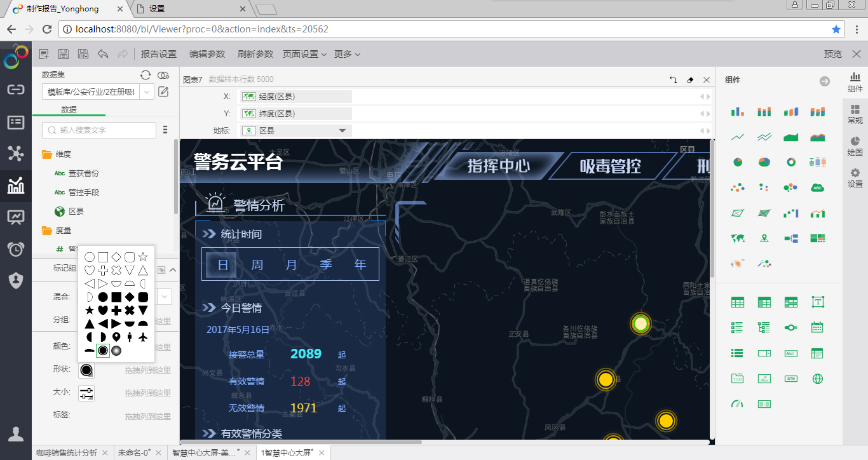Click the undo icon in toolbar
The width and height of the screenshot is (868, 460).
point(103,54)
